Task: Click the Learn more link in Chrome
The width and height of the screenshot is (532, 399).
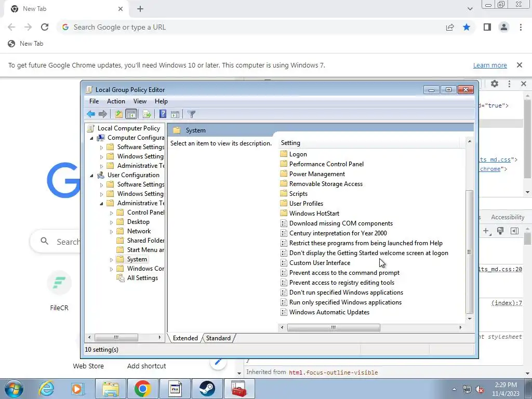Action: pyautogui.click(x=490, y=65)
